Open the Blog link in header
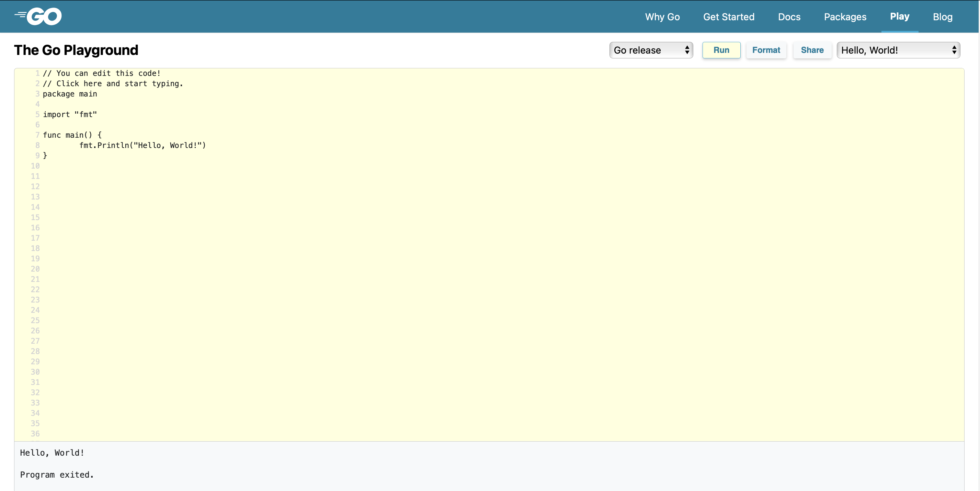The height and width of the screenshot is (491, 980). pyautogui.click(x=942, y=17)
